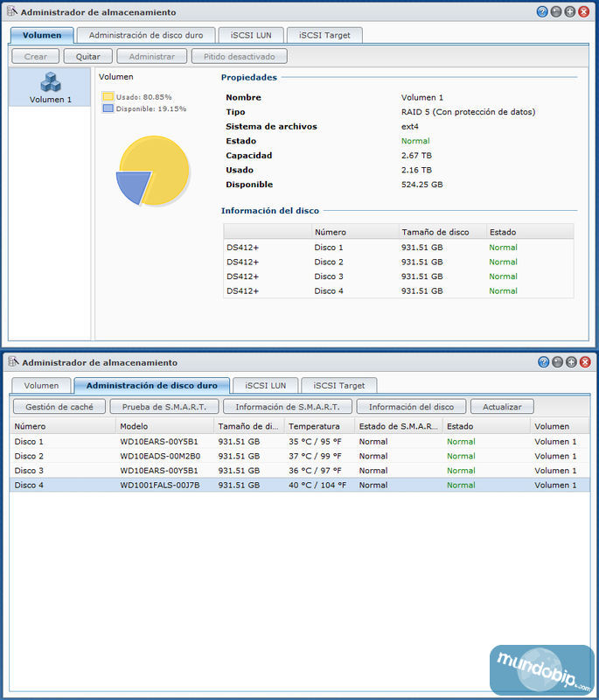Viewport: 599px width, 700px height.
Task: Click blue Disponible legend swatch
Action: click(x=108, y=108)
